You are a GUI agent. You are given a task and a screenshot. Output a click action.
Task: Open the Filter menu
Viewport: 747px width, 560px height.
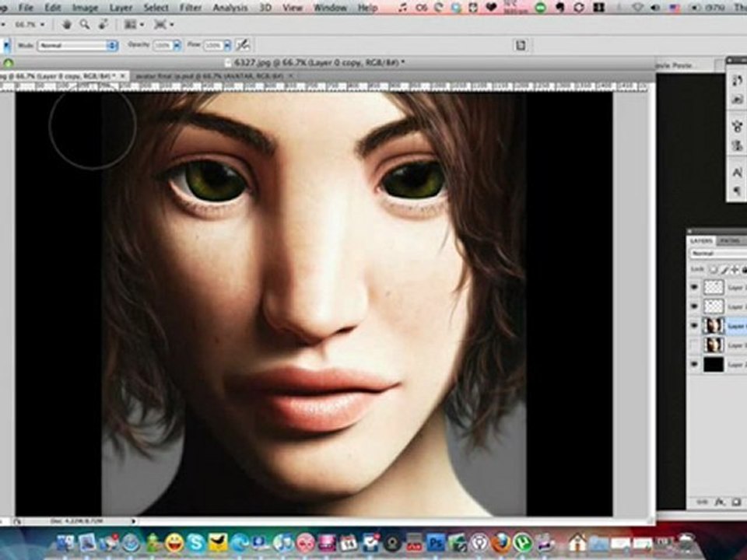click(190, 7)
